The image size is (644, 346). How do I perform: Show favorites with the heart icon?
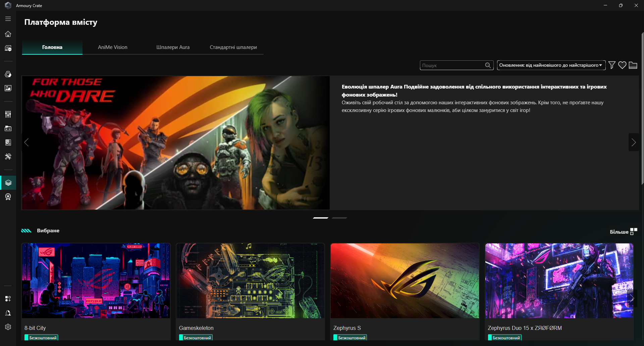tap(622, 65)
